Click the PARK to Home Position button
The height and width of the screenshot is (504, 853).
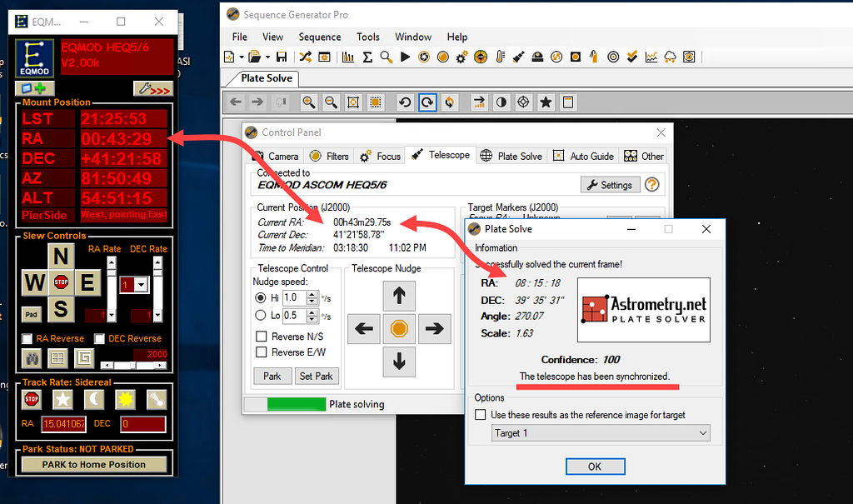93,464
